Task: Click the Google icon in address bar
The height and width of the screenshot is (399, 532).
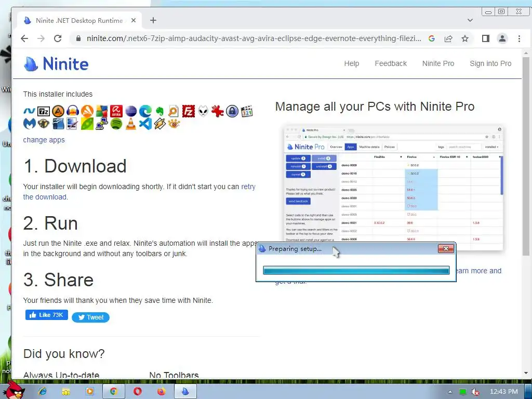Action: coord(432,38)
